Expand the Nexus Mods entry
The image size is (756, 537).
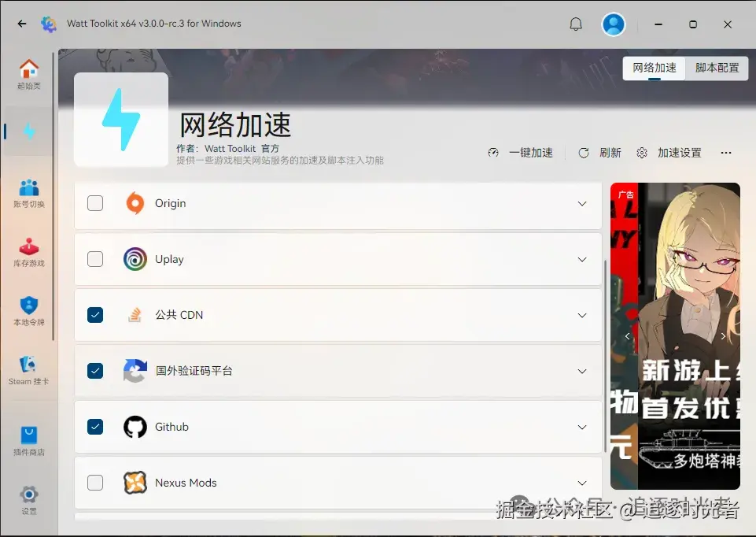tap(581, 482)
